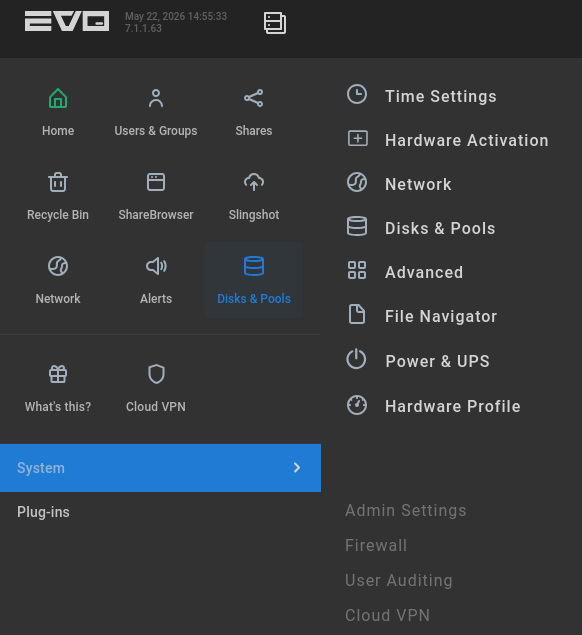Click the EVO logo
Image resolution: width=582 pixels, height=635 pixels.
click(67, 21)
